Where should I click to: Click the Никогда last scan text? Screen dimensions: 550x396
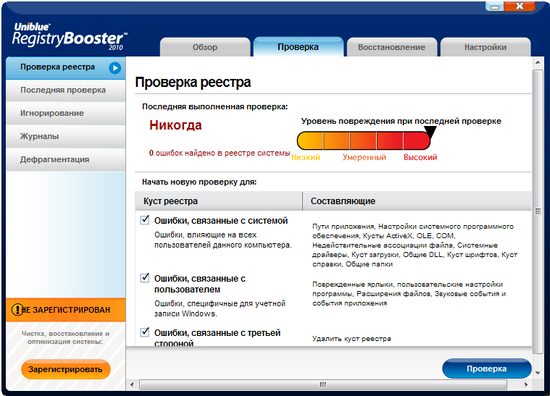pyautogui.click(x=175, y=125)
